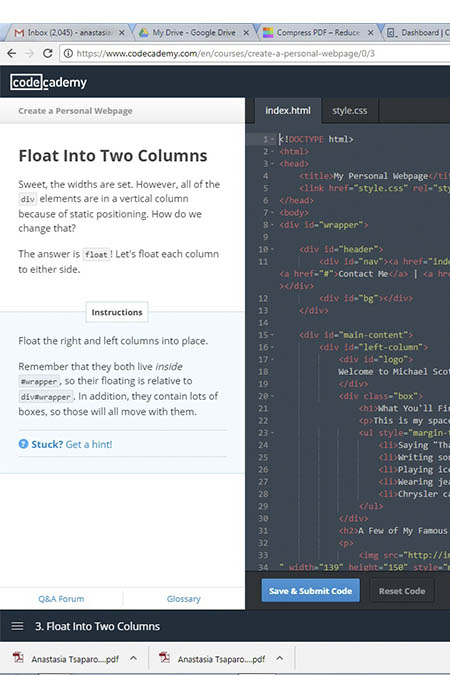Open the Glossary link
The image size is (450, 675).
pos(183,599)
